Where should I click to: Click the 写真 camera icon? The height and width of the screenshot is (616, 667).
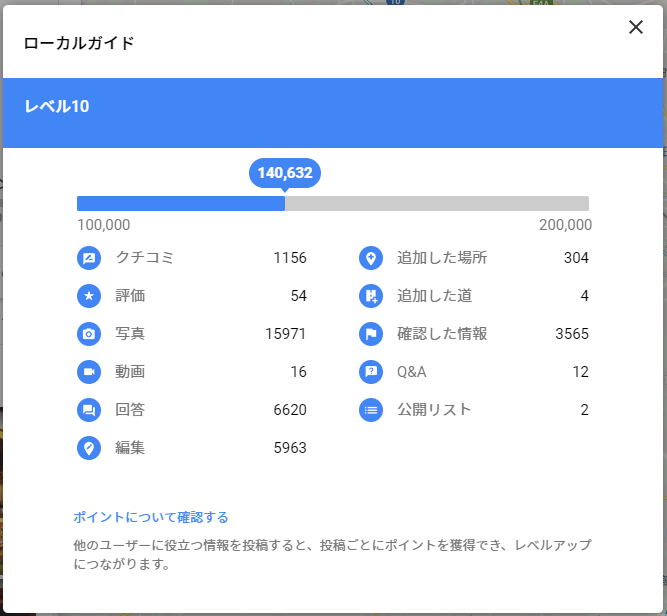89,334
